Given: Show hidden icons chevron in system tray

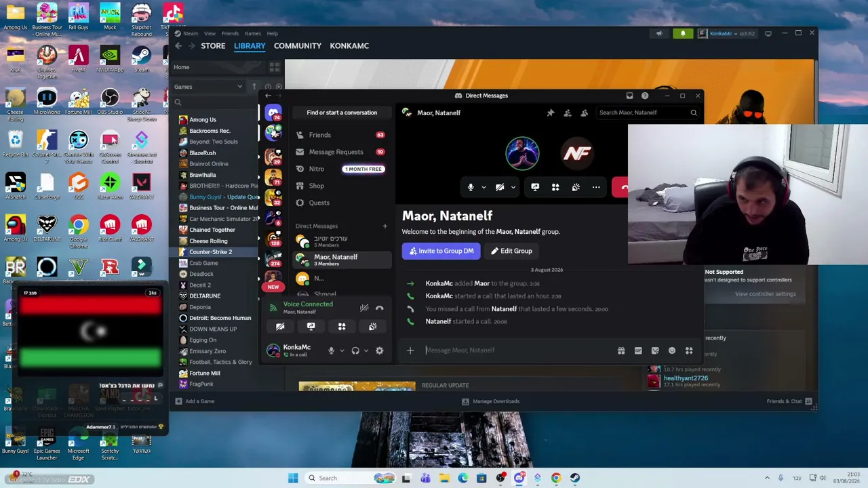Looking at the screenshot, I should [767, 478].
